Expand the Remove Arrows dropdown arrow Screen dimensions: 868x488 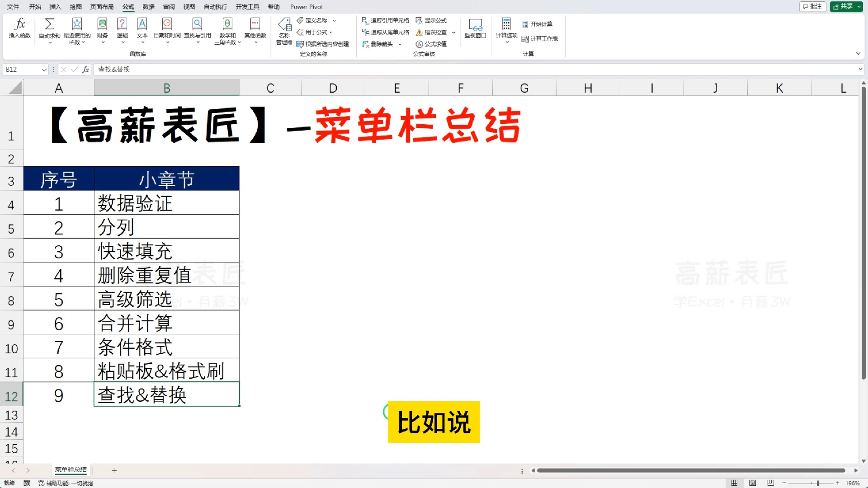[400, 44]
